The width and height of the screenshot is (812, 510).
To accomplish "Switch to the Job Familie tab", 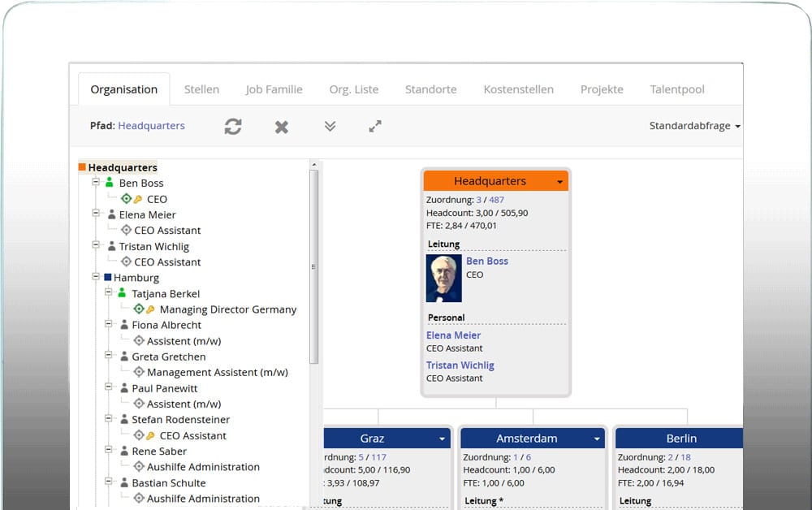I will click(274, 89).
